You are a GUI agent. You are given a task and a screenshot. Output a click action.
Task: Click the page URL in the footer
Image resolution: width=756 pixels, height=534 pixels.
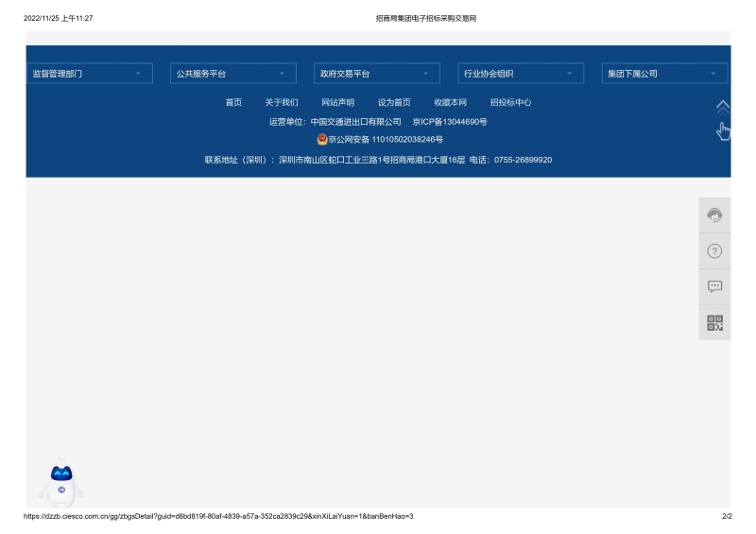pyautogui.click(x=218, y=516)
